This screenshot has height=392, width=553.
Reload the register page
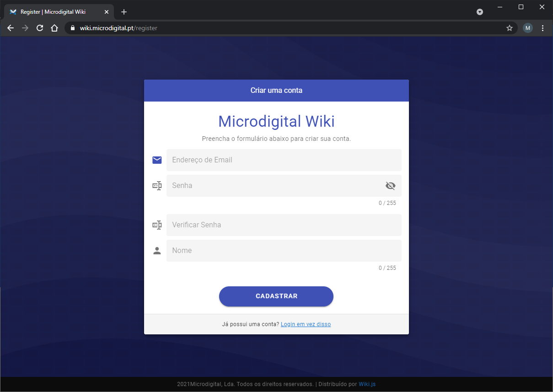point(40,28)
